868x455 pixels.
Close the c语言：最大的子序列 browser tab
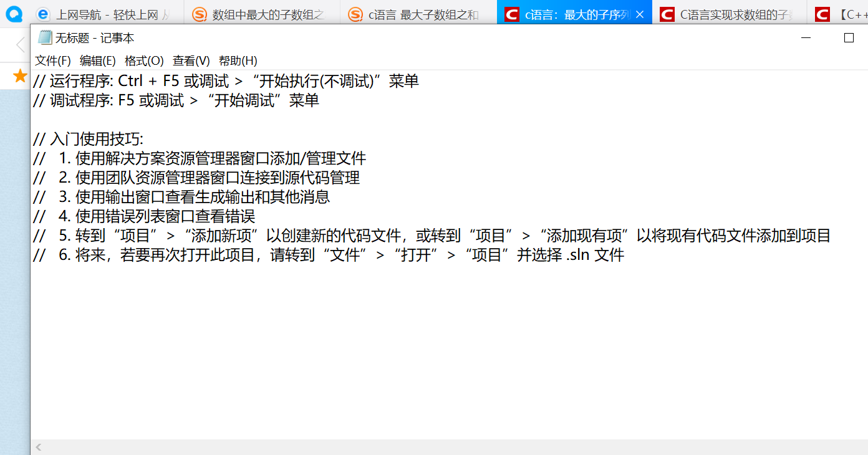[x=639, y=14]
